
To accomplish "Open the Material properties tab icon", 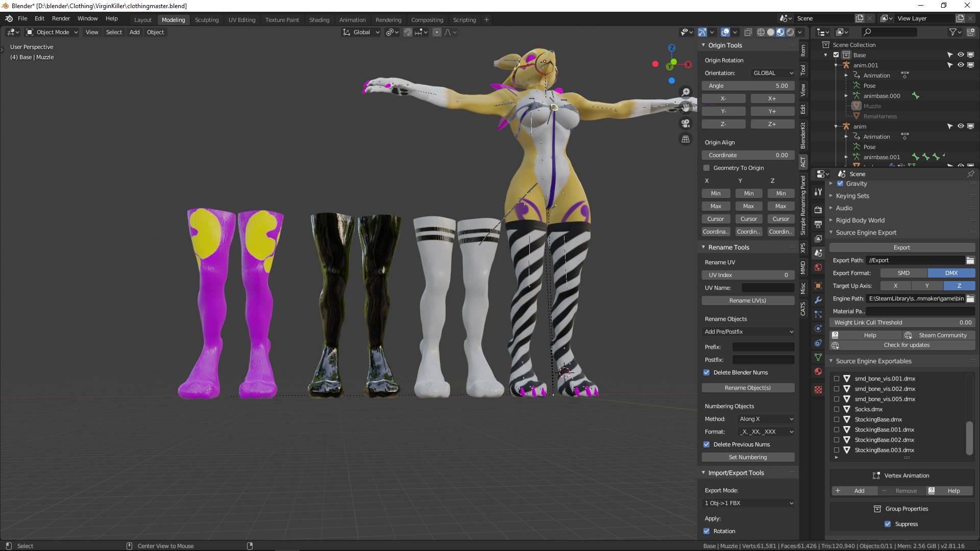I will 818,372.
